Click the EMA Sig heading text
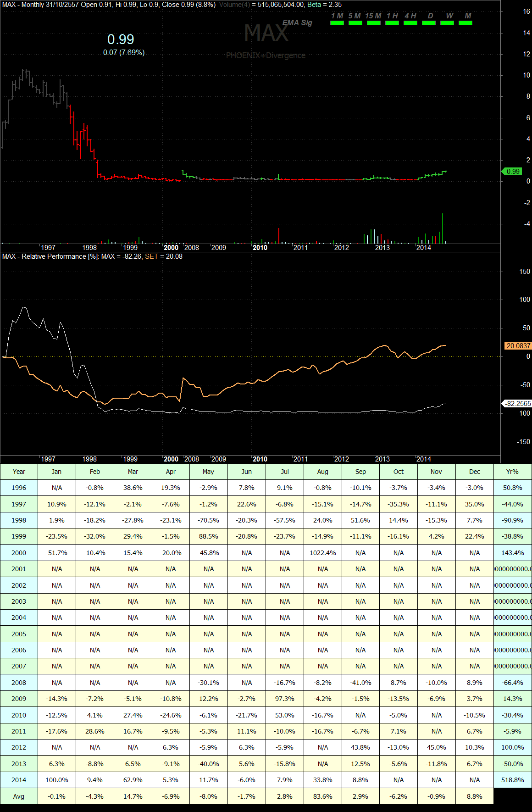This screenshot has height=812, width=532. click(x=297, y=22)
